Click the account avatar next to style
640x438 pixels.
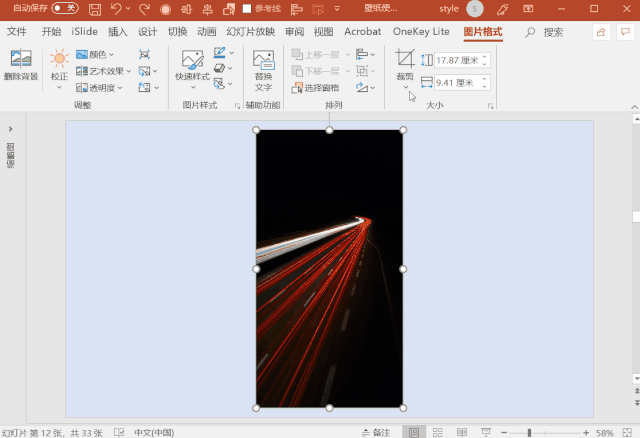(475, 9)
